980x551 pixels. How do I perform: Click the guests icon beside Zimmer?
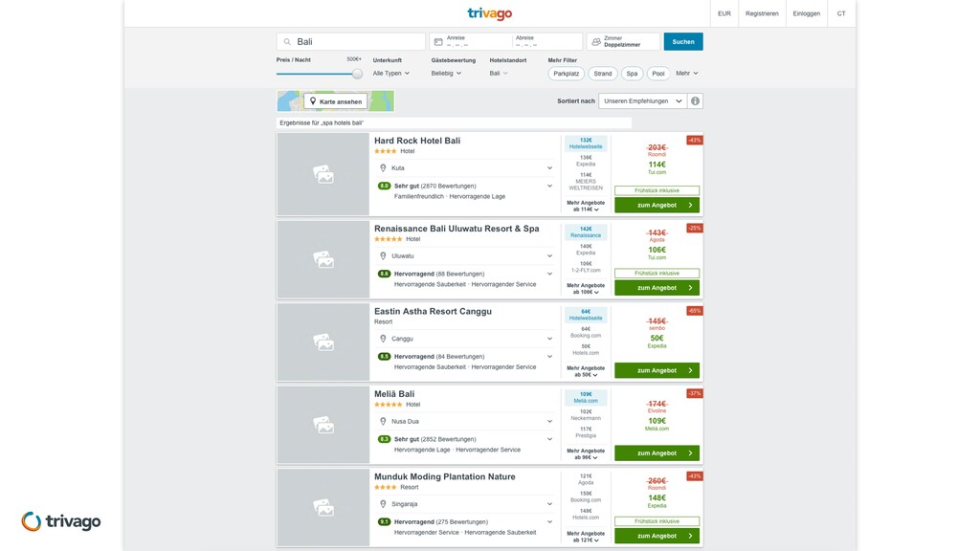[596, 42]
